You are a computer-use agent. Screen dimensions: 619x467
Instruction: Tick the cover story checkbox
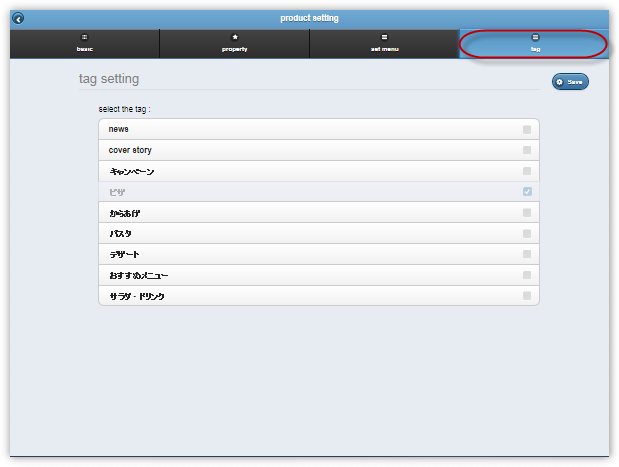click(x=527, y=150)
